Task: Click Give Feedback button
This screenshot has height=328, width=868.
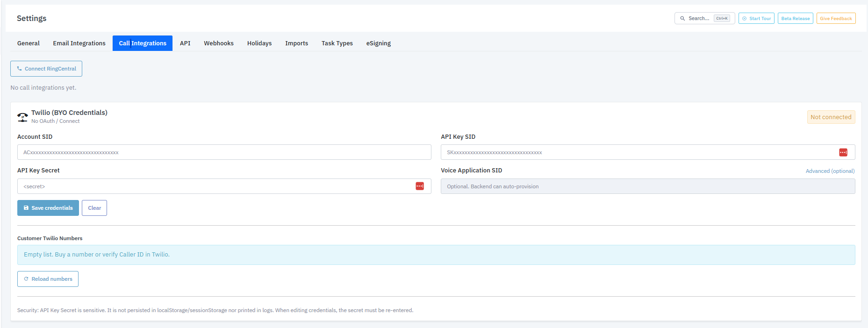Action: pos(836,19)
